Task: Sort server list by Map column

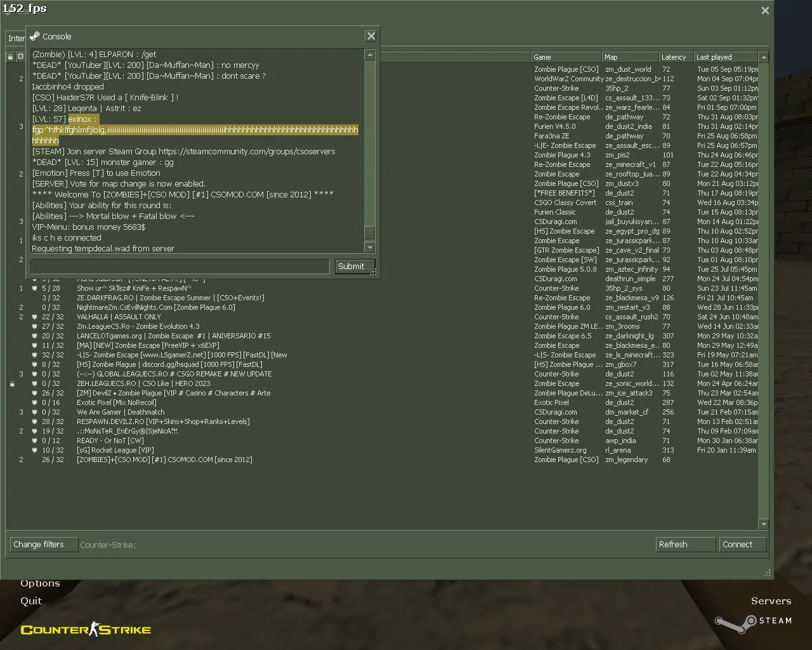Action: pyautogui.click(x=630, y=57)
